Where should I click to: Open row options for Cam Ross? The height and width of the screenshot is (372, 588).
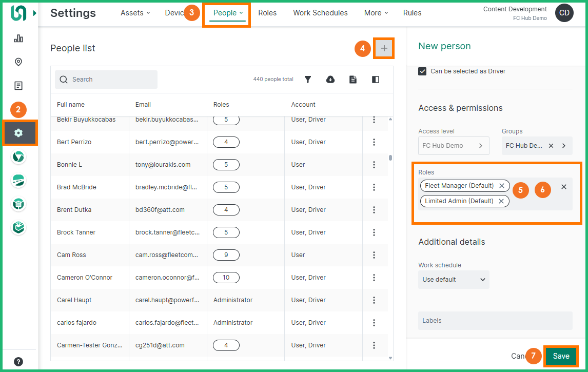(374, 255)
